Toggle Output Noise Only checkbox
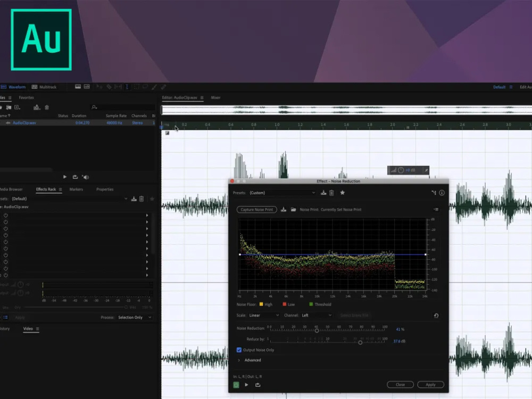 (239, 350)
